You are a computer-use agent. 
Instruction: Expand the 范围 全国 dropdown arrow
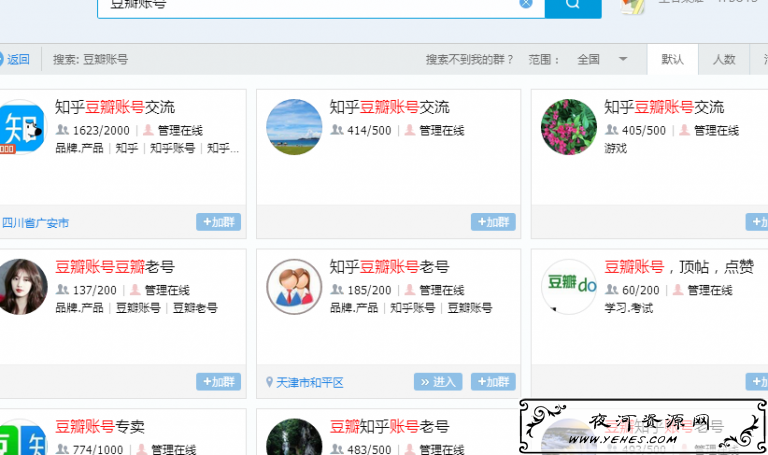[x=623, y=59]
